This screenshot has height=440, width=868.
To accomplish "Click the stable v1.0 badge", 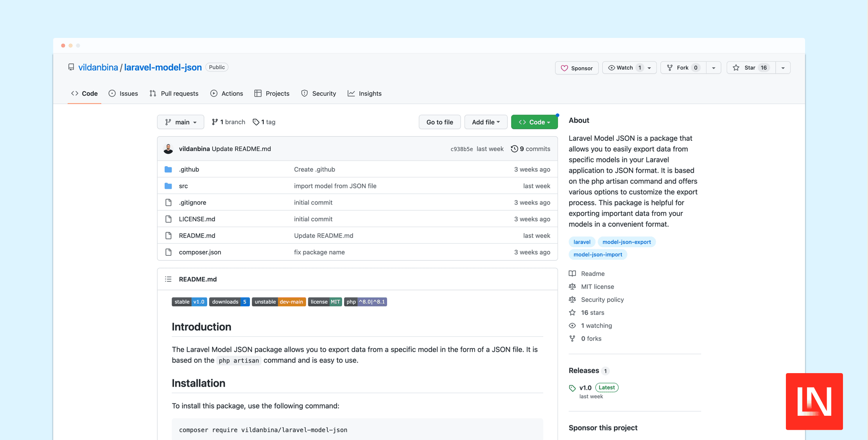I will click(x=189, y=302).
